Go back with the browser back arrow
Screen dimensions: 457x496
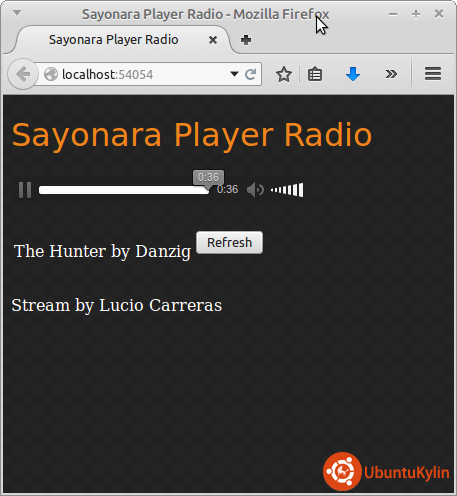(23, 74)
